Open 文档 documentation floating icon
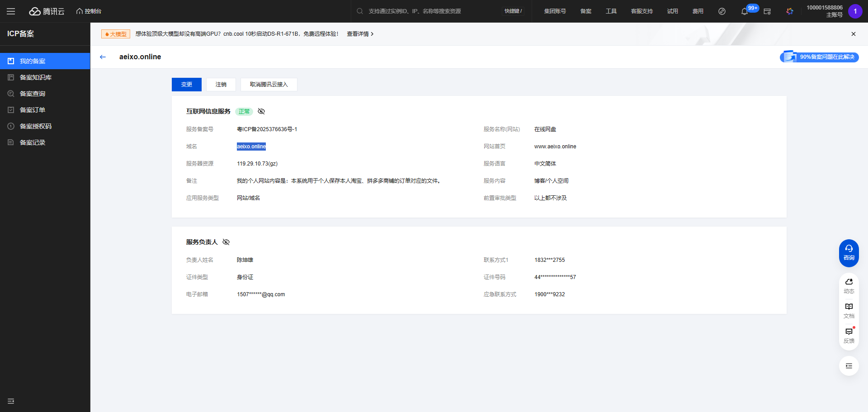The width and height of the screenshot is (868, 412). (849, 311)
